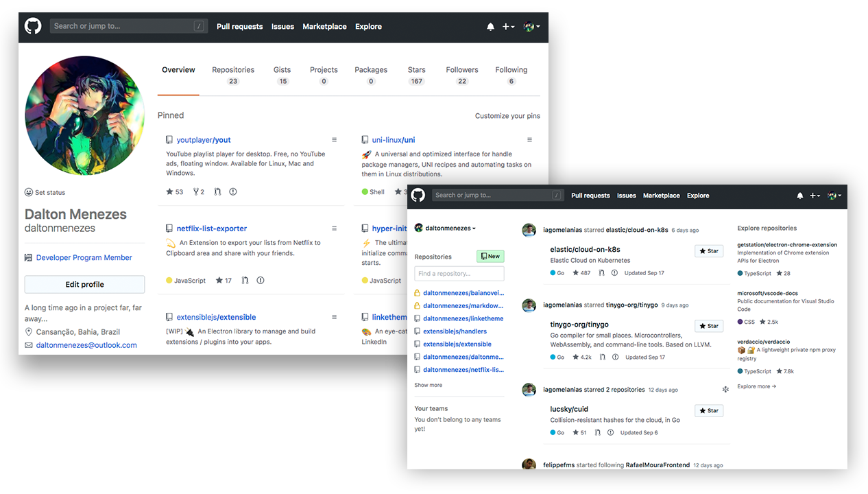Open Explore more link in sidebar
868x494 pixels.
click(x=756, y=386)
